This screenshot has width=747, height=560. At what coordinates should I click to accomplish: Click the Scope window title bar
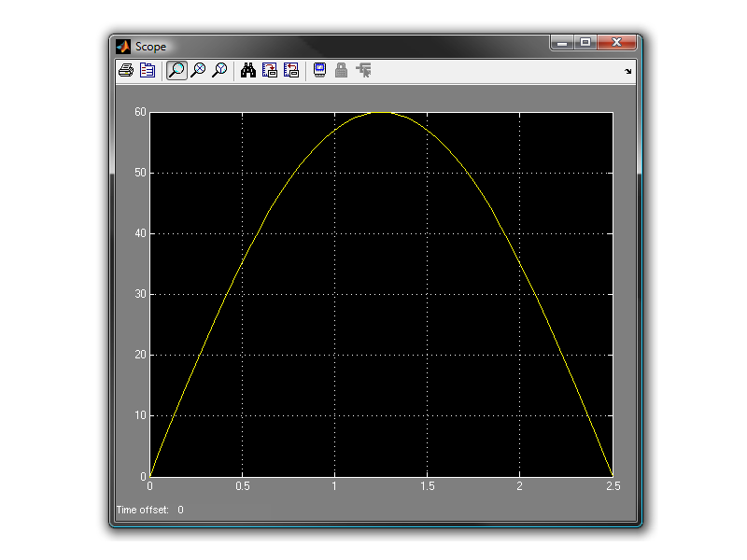[327, 46]
